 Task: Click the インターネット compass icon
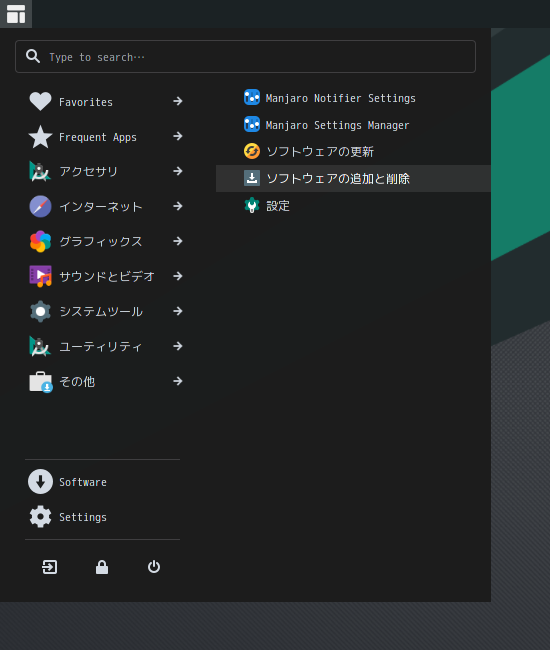[40, 206]
